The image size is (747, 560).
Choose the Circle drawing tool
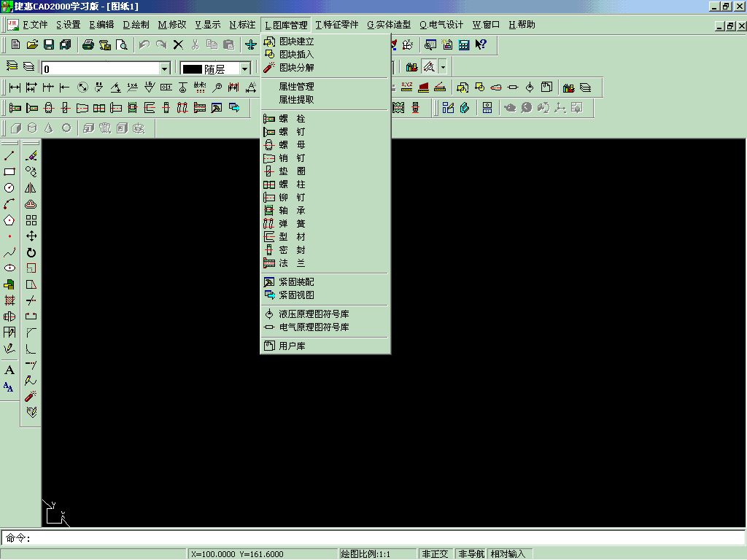pos(9,187)
